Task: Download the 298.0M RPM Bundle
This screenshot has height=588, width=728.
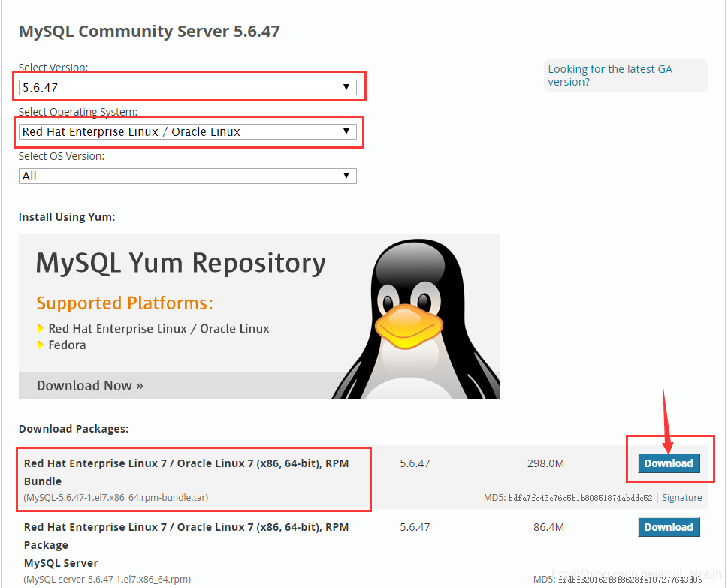Action: (x=669, y=463)
